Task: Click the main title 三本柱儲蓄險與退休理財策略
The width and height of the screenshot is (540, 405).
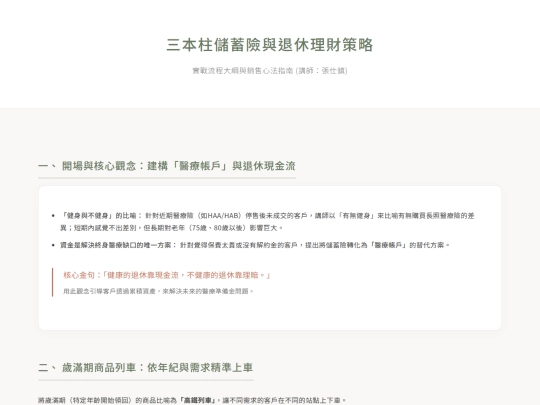Action: coord(270,45)
